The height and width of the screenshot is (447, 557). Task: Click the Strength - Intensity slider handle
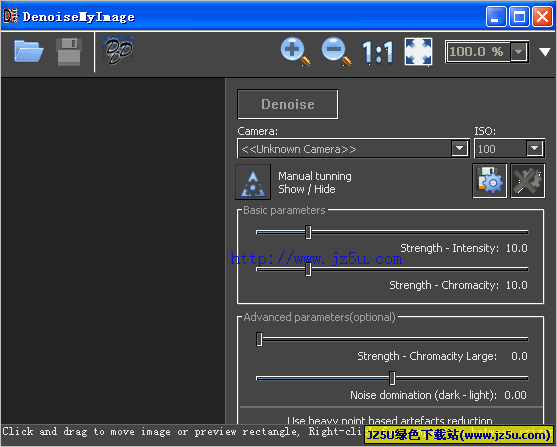[x=308, y=232]
